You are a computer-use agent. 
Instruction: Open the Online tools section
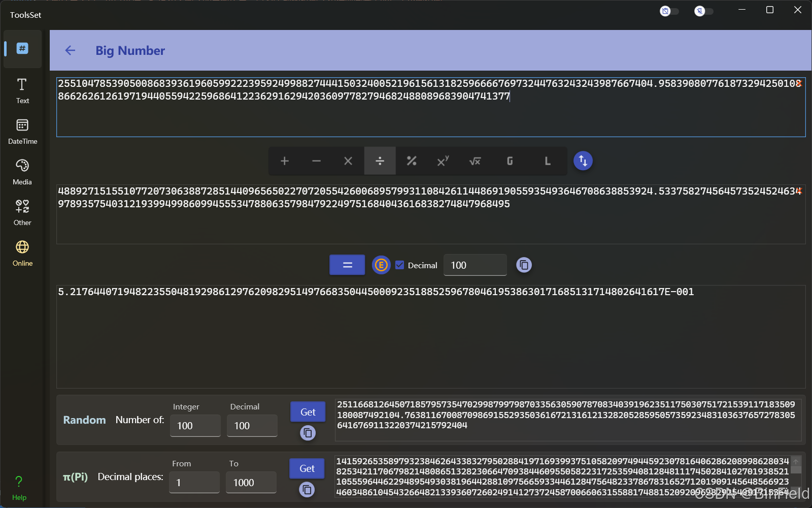coord(22,254)
